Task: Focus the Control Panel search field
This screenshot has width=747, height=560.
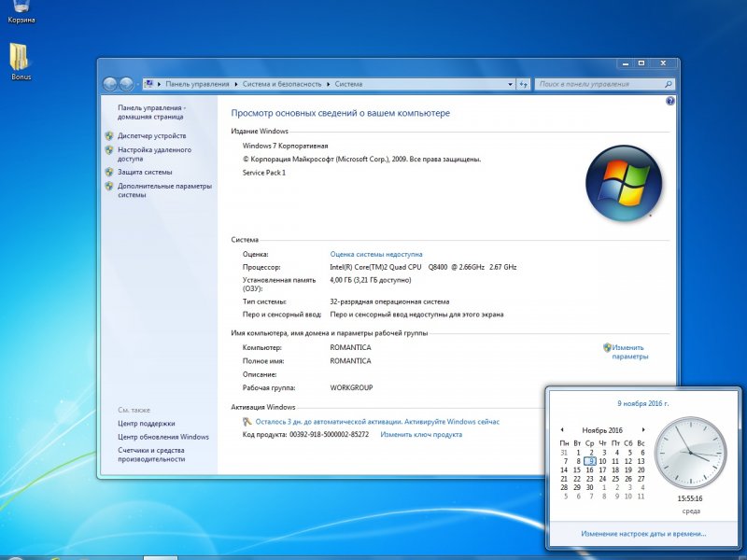Action: click(599, 84)
